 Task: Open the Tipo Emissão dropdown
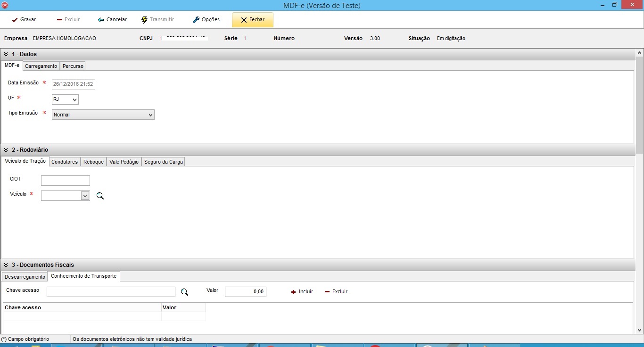coord(103,115)
